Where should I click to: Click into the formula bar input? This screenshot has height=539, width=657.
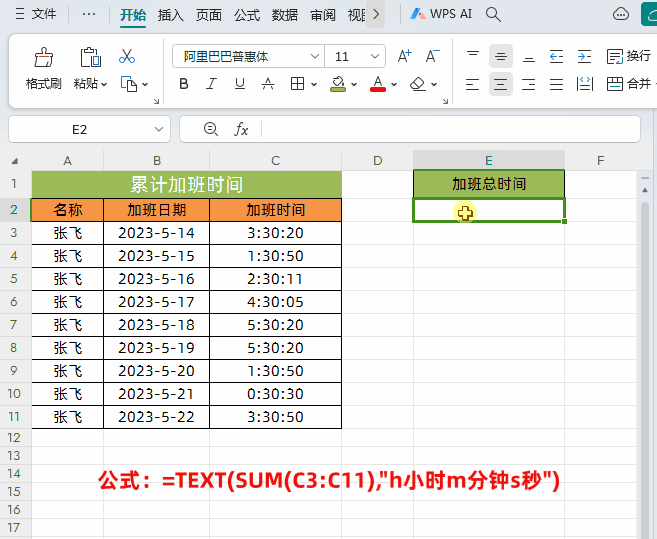450,130
